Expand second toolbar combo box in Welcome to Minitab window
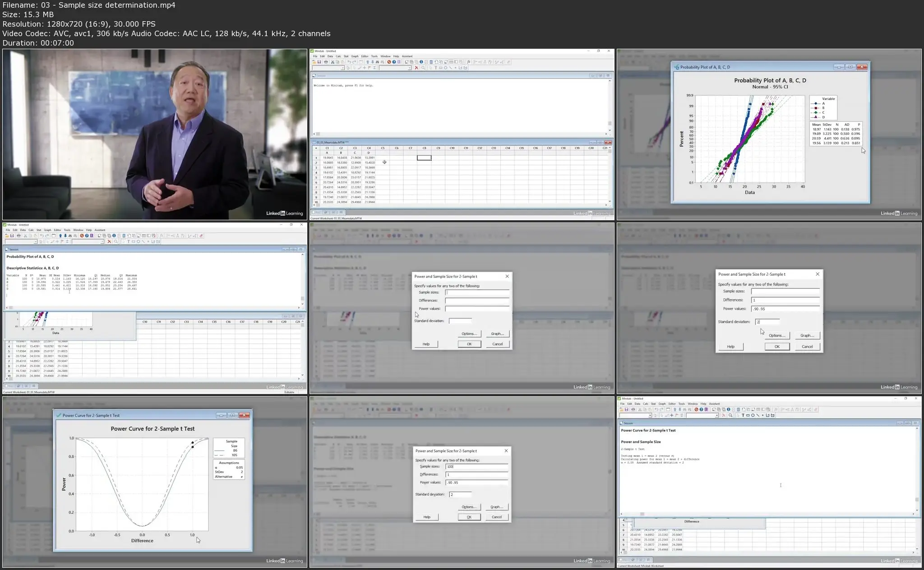Image resolution: width=924 pixels, height=570 pixels. pos(409,68)
